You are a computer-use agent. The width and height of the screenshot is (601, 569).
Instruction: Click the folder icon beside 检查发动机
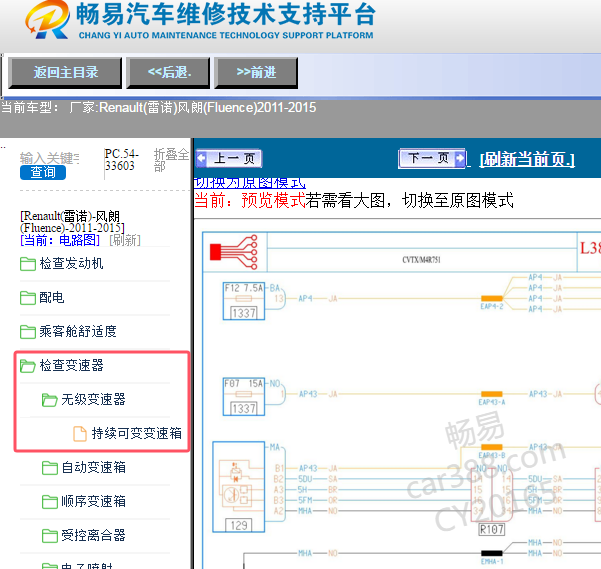click(x=28, y=264)
